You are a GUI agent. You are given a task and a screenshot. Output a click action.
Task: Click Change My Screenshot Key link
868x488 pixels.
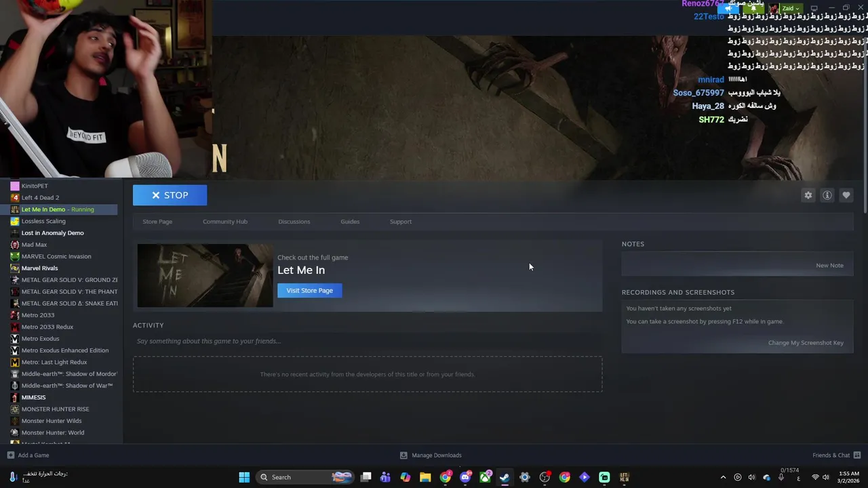(x=806, y=343)
